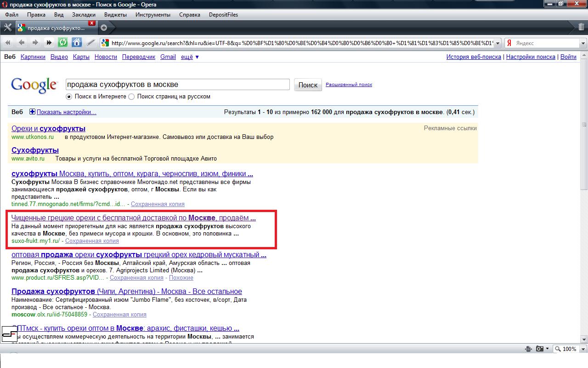The height and width of the screenshot is (368, 588).
Task: Click the Rewind navigation icon
Action: point(8,43)
